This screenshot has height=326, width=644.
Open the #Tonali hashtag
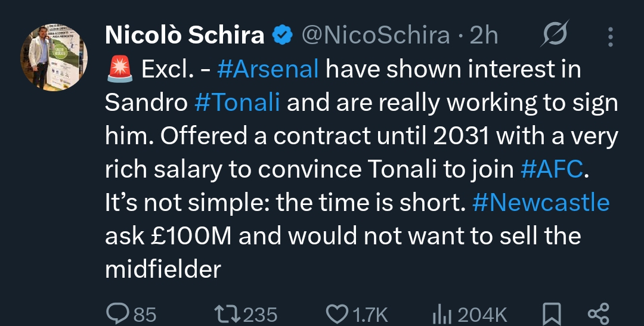click(237, 104)
